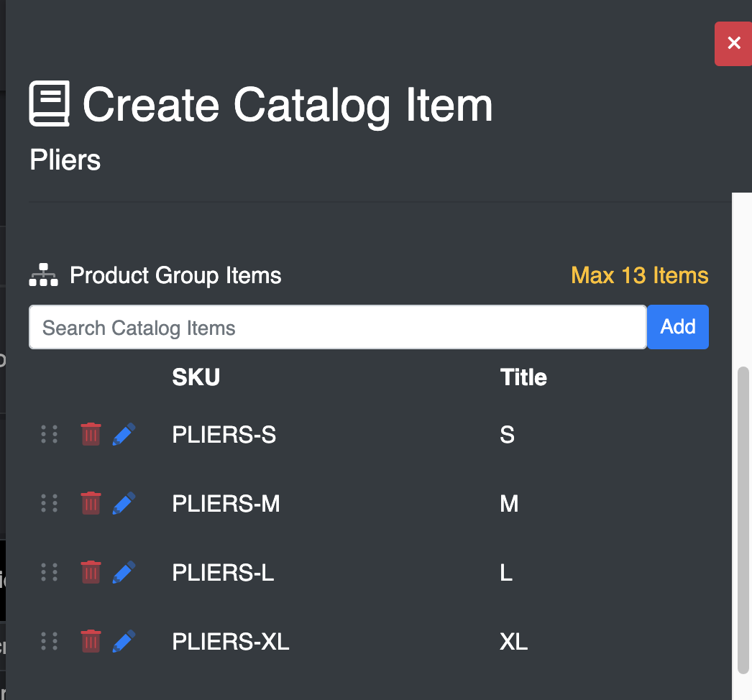The width and height of the screenshot is (752, 700).
Task: Click the Title column header
Action: [x=523, y=377]
